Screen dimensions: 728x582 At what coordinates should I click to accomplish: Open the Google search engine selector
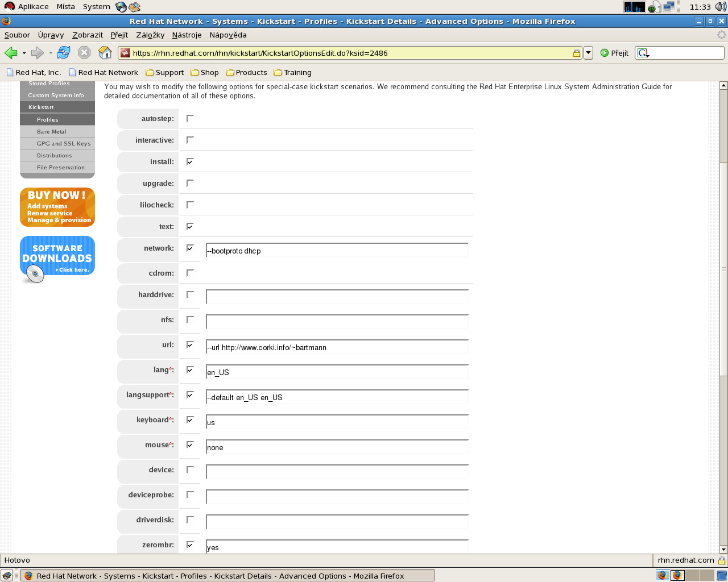click(x=643, y=53)
